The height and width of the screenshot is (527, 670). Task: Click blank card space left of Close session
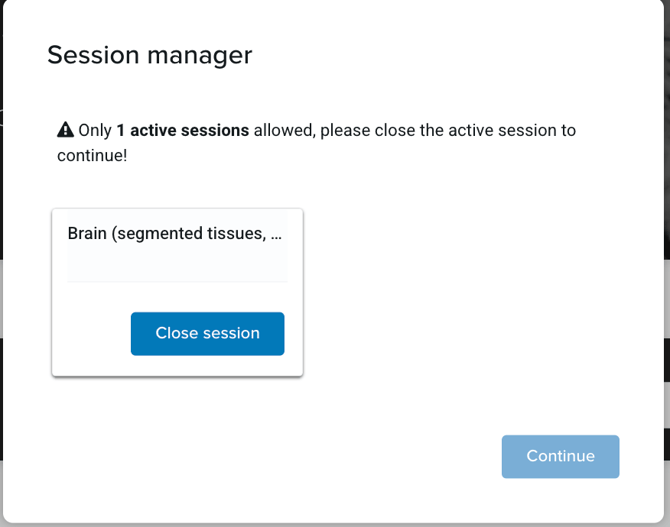[x=90, y=334]
